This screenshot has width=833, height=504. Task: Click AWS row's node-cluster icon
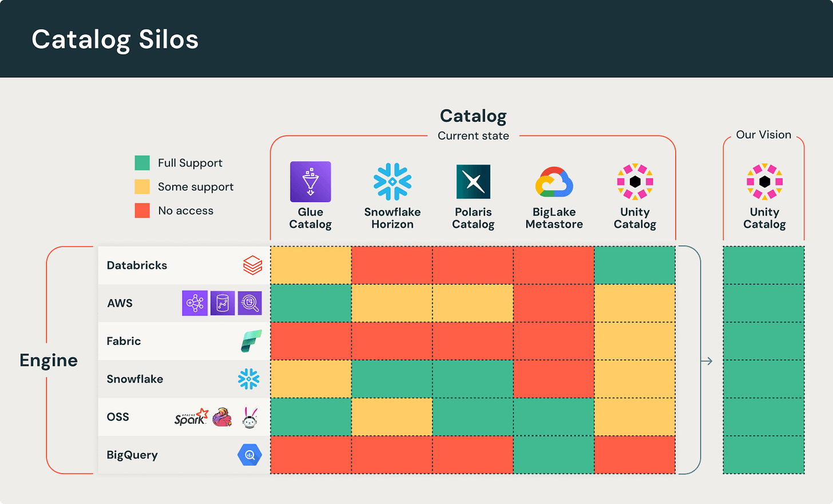[195, 303]
